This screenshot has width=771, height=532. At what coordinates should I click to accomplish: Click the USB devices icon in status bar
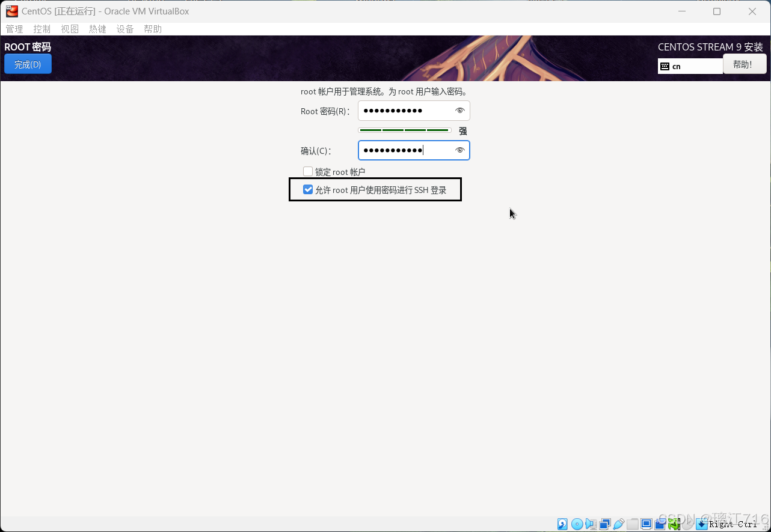click(618, 524)
